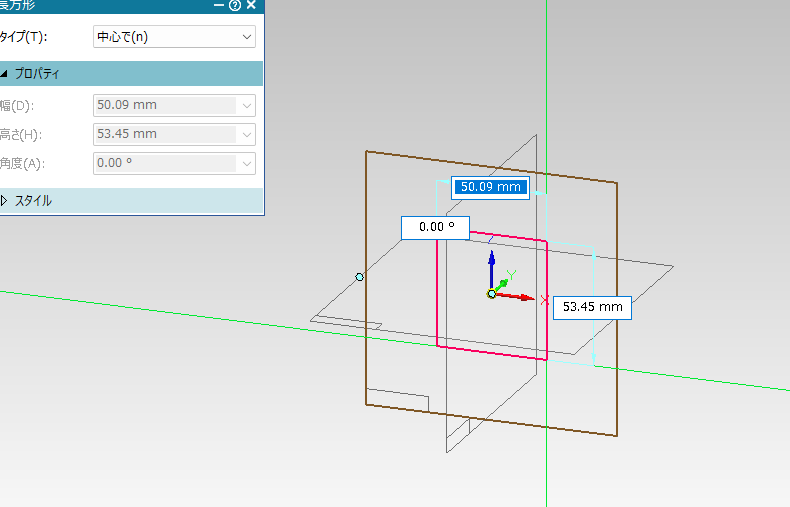Click the highlighted 50.09 mm box on the canvas
The height and width of the screenshot is (507, 790).
coord(489,187)
